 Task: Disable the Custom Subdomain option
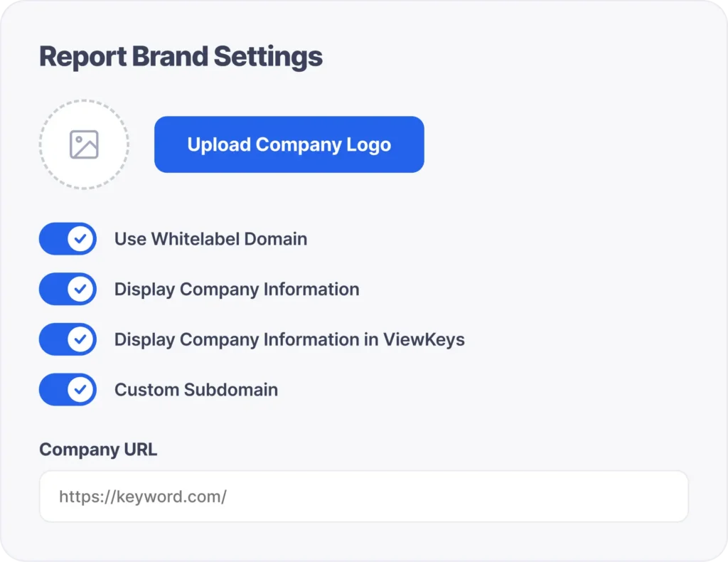(68, 390)
